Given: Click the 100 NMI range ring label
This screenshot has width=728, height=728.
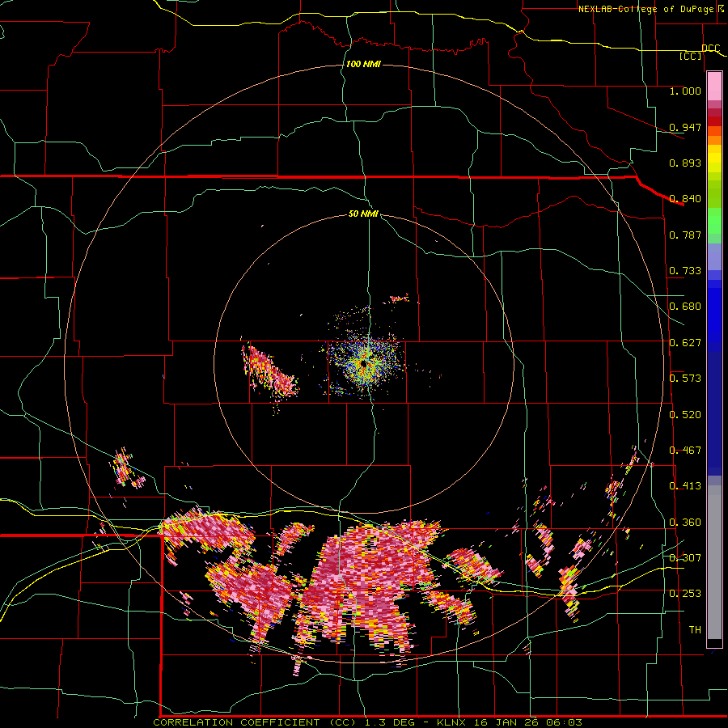Looking at the screenshot, I should point(363,64).
